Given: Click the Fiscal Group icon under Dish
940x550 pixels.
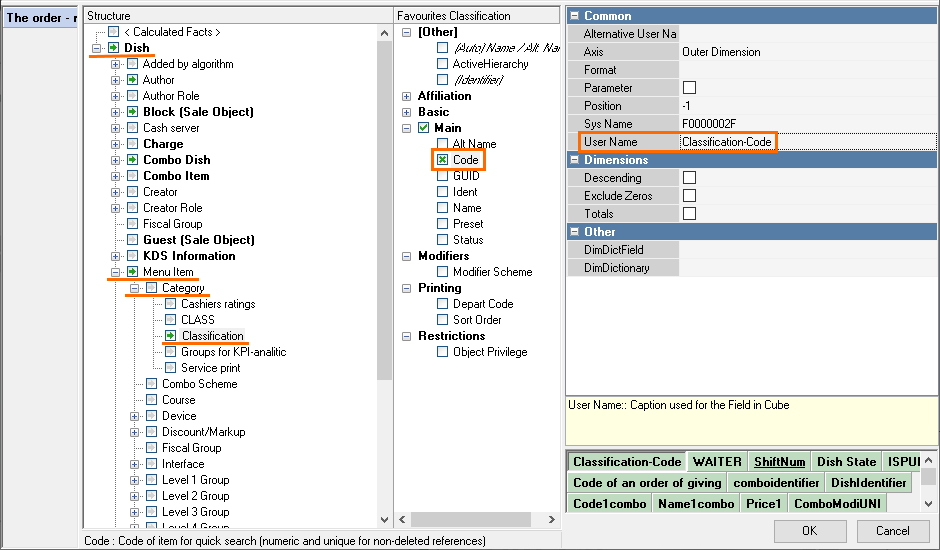Looking at the screenshot, I should coord(132,224).
